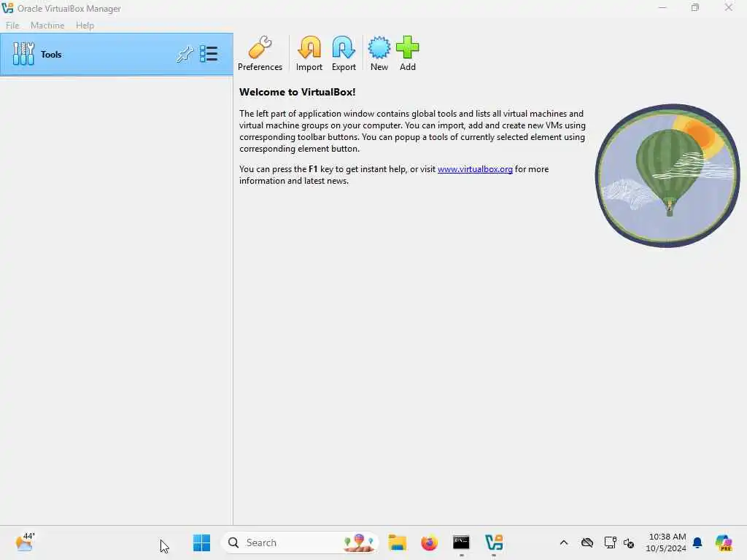
Task: Create a New virtual machine
Action: coord(379,54)
